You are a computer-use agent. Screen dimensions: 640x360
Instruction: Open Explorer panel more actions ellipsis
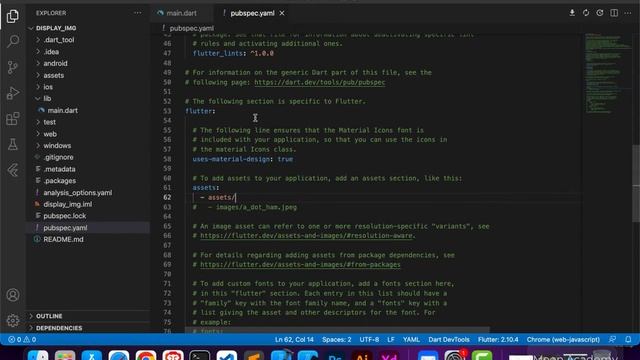point(138,13)
